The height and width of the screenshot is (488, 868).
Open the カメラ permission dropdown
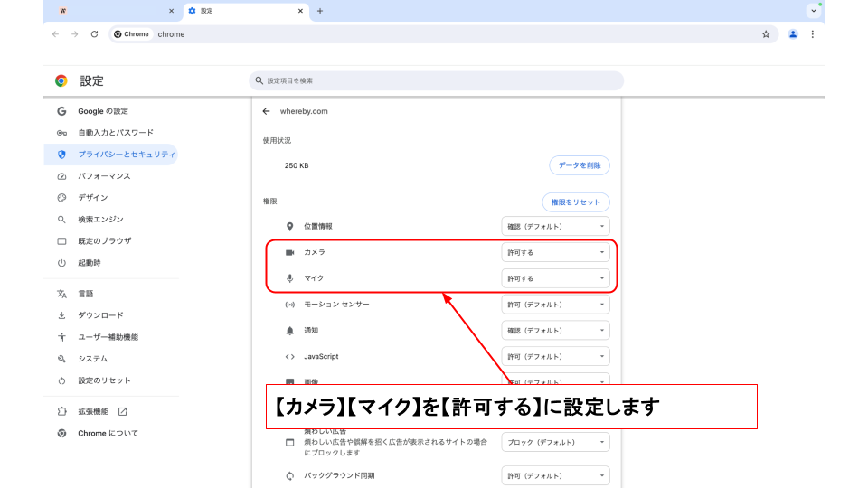(555, 253)
